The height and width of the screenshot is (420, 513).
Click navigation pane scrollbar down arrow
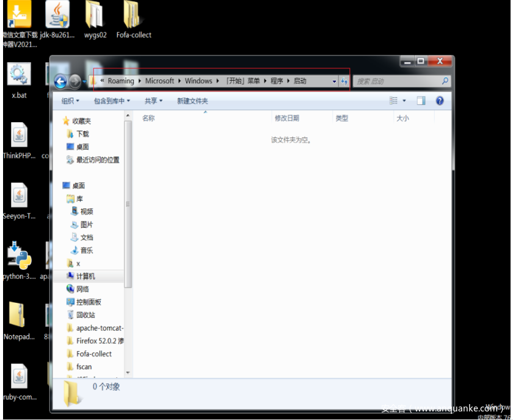(128, 372)
